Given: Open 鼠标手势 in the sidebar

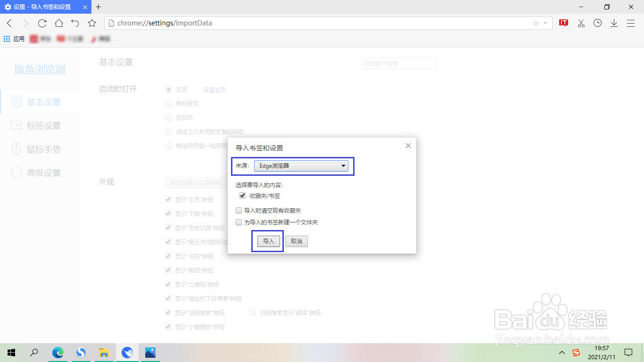Looking at the screenshot, I should [x=40, y=149].
